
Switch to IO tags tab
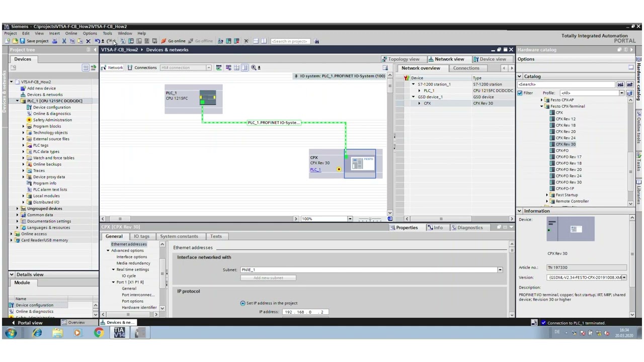click(141, 236)
